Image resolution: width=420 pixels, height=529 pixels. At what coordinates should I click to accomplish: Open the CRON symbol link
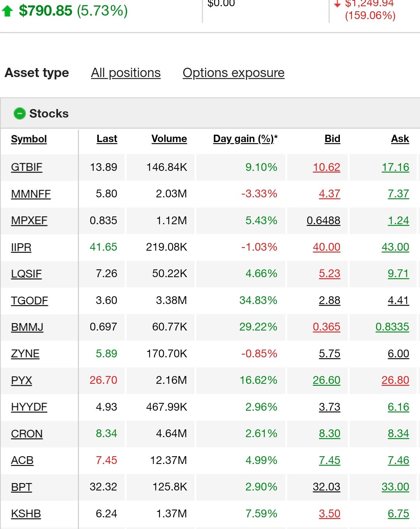(27, 434)
